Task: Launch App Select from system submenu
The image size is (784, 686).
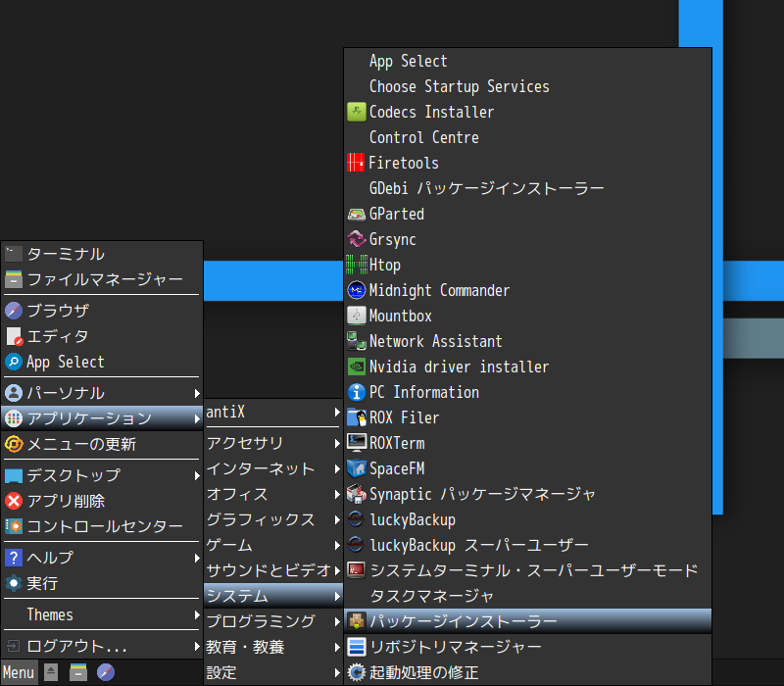Action: click(x=527, y=61)
